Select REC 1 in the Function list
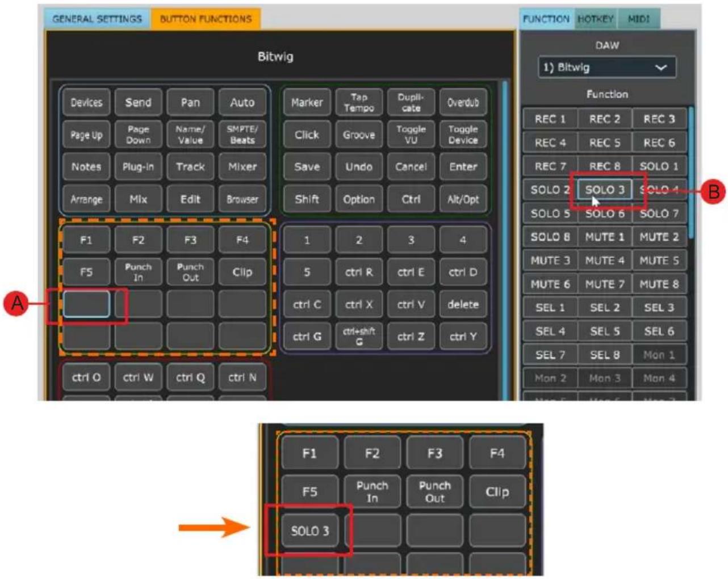728x579 pixels. (x=550, y=119)
